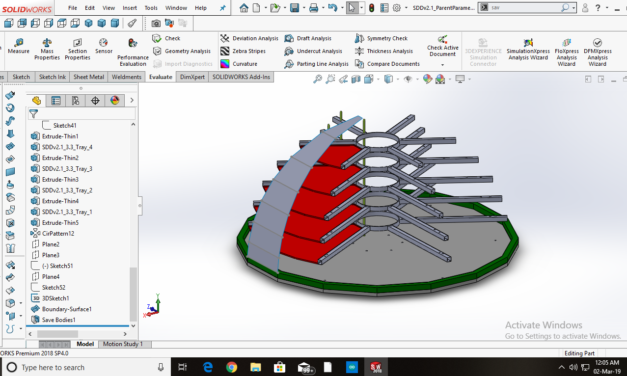The height and width of the screenshot is (376, 627).
Task: Click the Rebuild traffic light icon
Action: coord(371,8)
